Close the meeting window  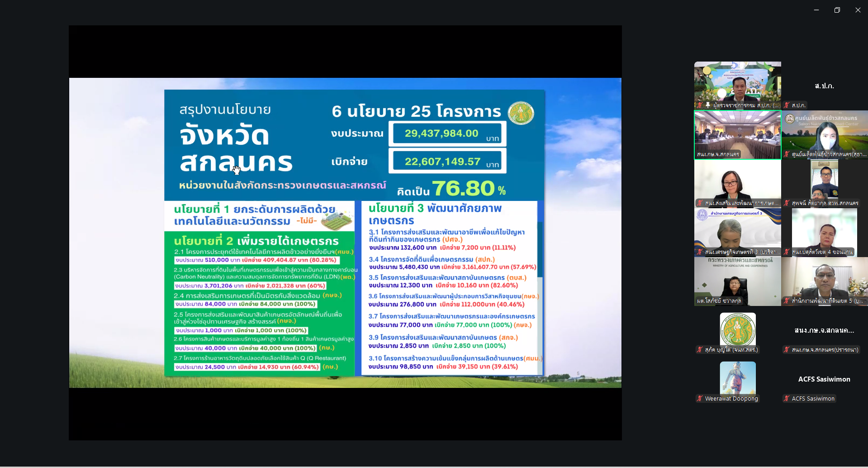coord(858,10)
